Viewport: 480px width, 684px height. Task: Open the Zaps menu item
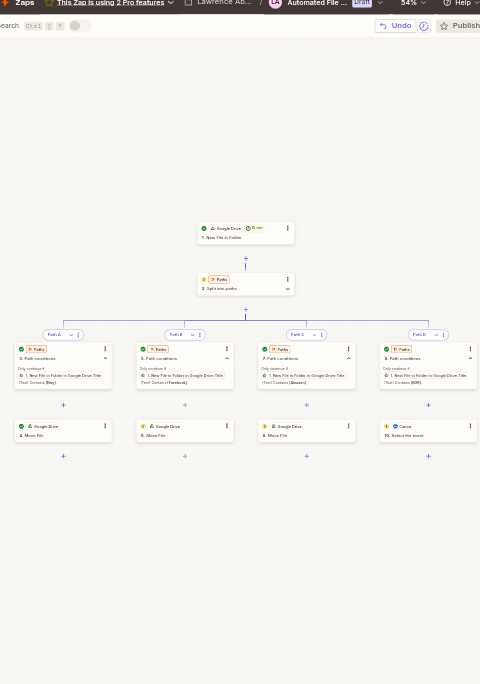(x=24, y=3)
